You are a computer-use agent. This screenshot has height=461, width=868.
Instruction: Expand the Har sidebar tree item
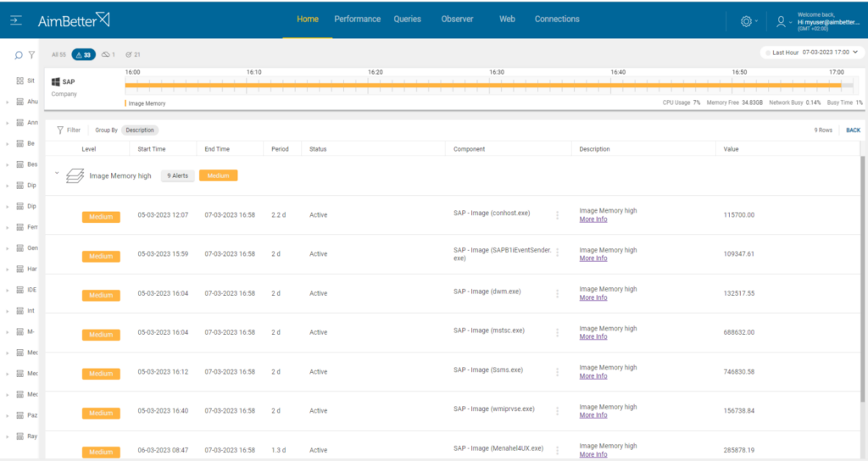point(7,269)
